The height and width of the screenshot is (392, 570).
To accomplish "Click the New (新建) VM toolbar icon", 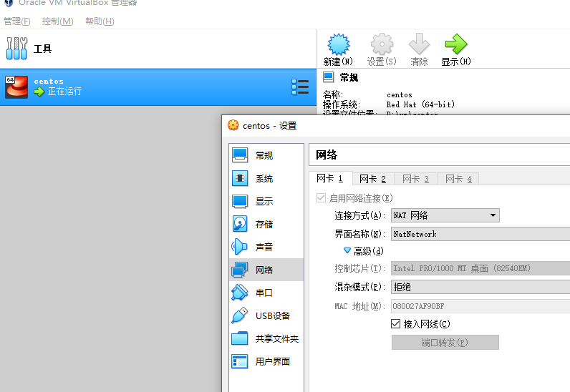I will click(337, 49).
